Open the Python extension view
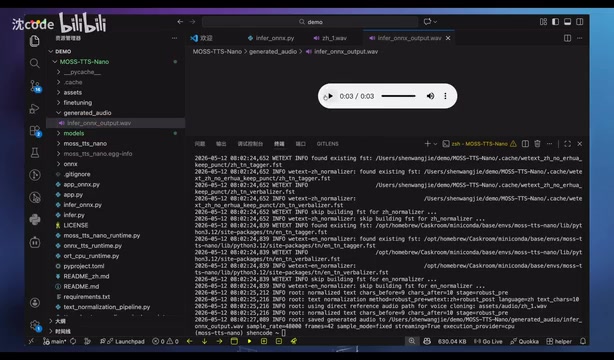This screenshot has height=360, width=614. coord(34,220)
